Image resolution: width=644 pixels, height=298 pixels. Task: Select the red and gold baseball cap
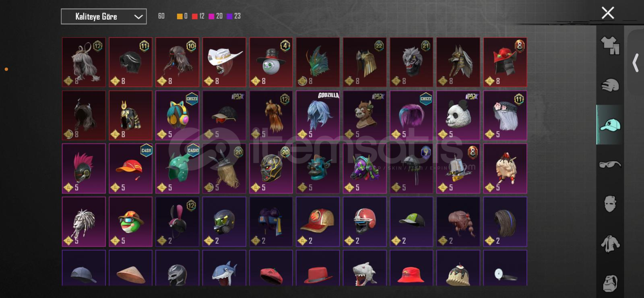pyautogui.click(x=318, y=221)
